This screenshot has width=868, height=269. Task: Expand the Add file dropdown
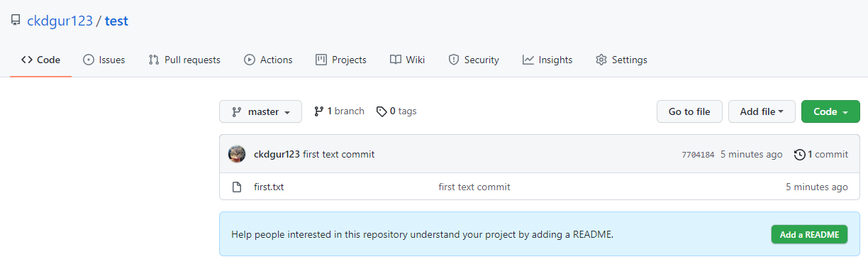[762, 111]
